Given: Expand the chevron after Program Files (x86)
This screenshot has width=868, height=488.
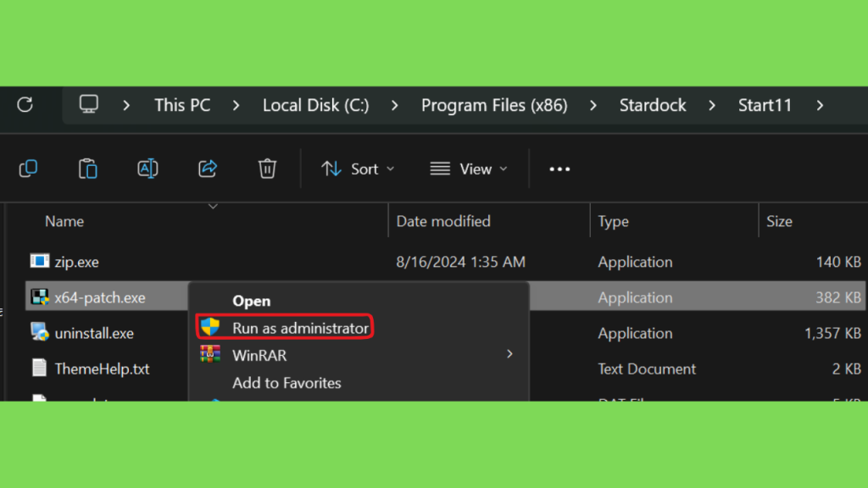Looking at the screenshot, I should (593, 105).
